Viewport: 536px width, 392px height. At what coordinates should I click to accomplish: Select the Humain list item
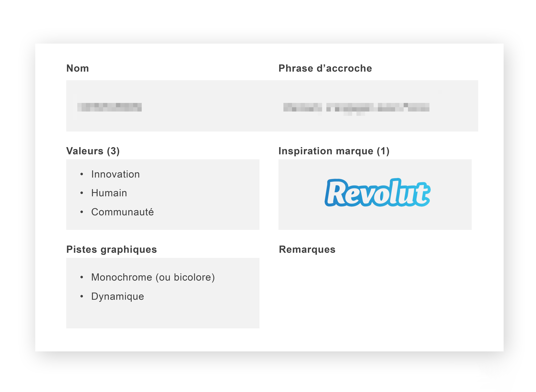(109, 193)
